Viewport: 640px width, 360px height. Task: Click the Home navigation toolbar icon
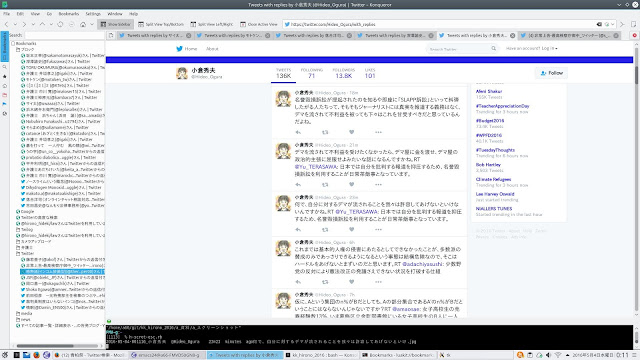[83, 24]
